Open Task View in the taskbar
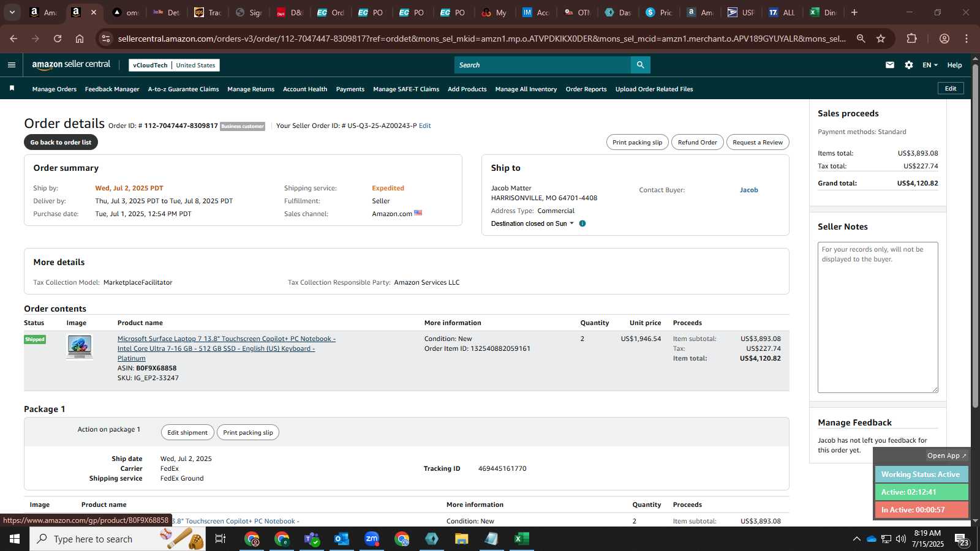Image resolution: width=980 pixels, height=551 pixels. (221, 539)
